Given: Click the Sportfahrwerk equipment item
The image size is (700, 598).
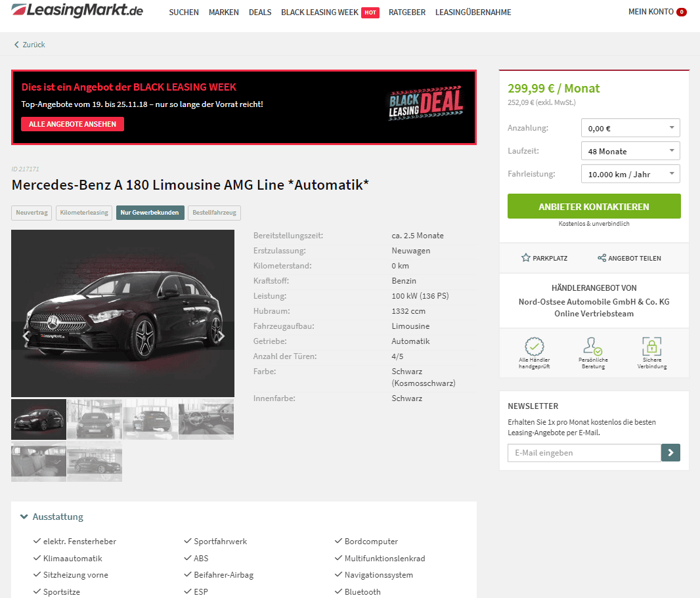Looking at the screenshot, I should pos(220,542).
